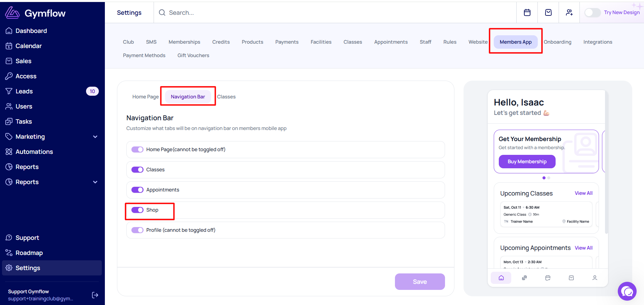Select the Members App tab
The image size is (644, 305).
[516, 42]
